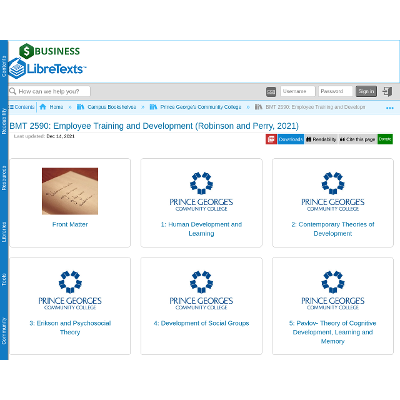Click Cite this page button
Viewport: 400px width, 400px height.
coord(358,139)
